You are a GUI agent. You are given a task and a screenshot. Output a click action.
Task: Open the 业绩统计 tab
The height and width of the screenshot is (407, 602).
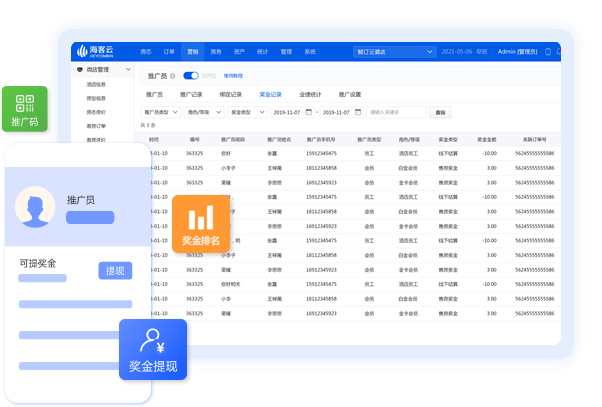[x=310, y=94]
